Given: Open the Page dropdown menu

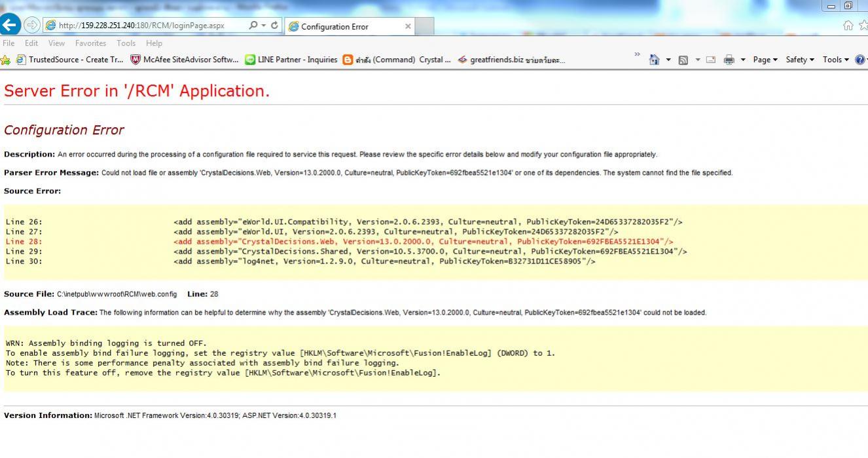Looking at the screenshot, I should point(765,60).
